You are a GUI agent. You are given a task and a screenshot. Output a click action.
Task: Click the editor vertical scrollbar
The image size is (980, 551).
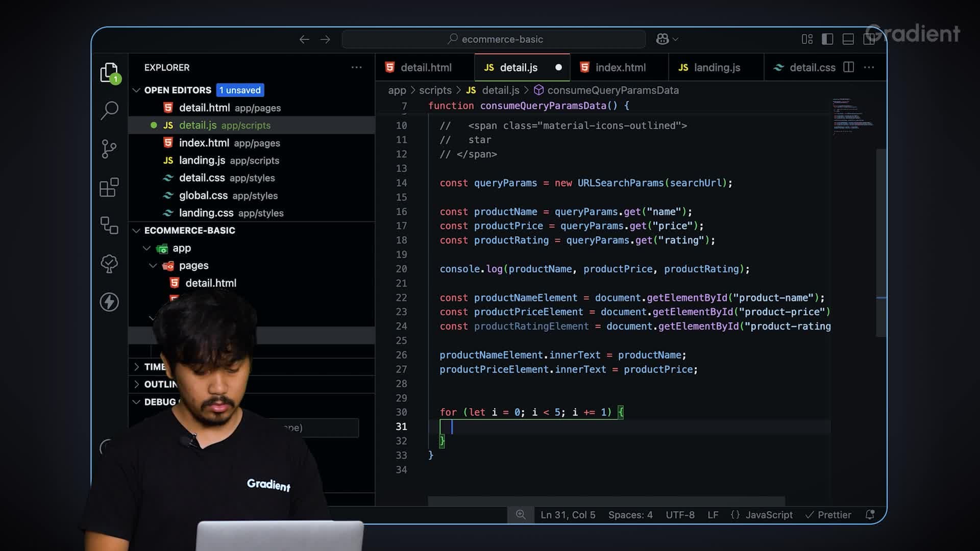(881, 243)
